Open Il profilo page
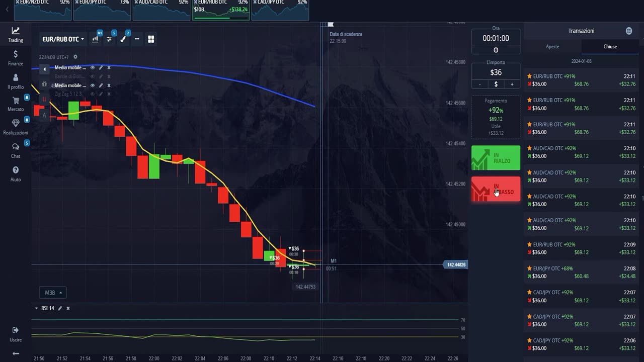This screenshot has width=644, height=362. coord(16,81)
